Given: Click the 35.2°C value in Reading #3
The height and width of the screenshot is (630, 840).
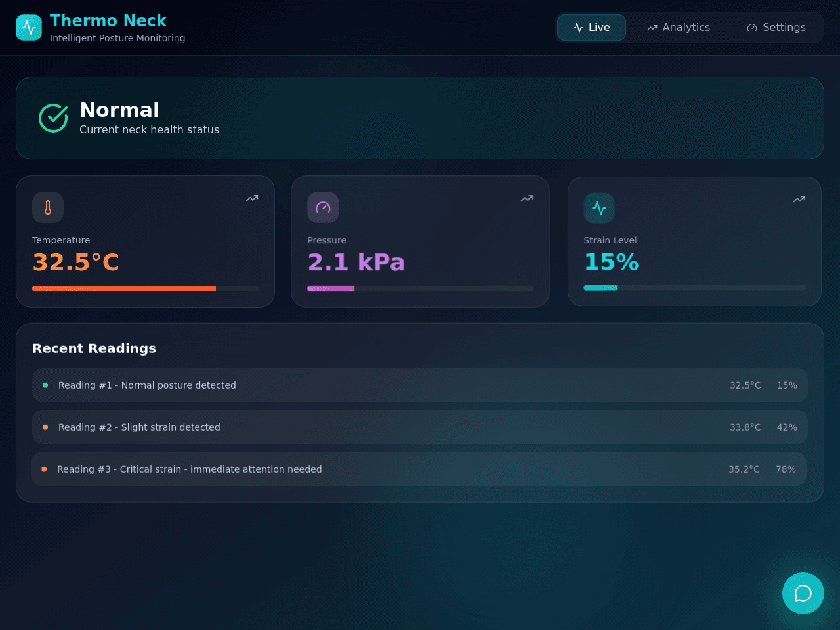Looking at the screenshot, I should (x=744, y=469).
